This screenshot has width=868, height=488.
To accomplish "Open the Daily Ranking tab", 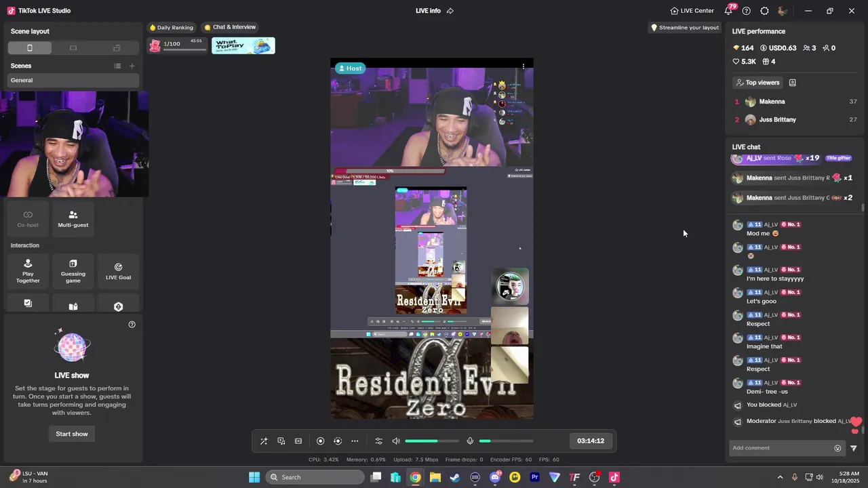I will (x=172, y=27).
